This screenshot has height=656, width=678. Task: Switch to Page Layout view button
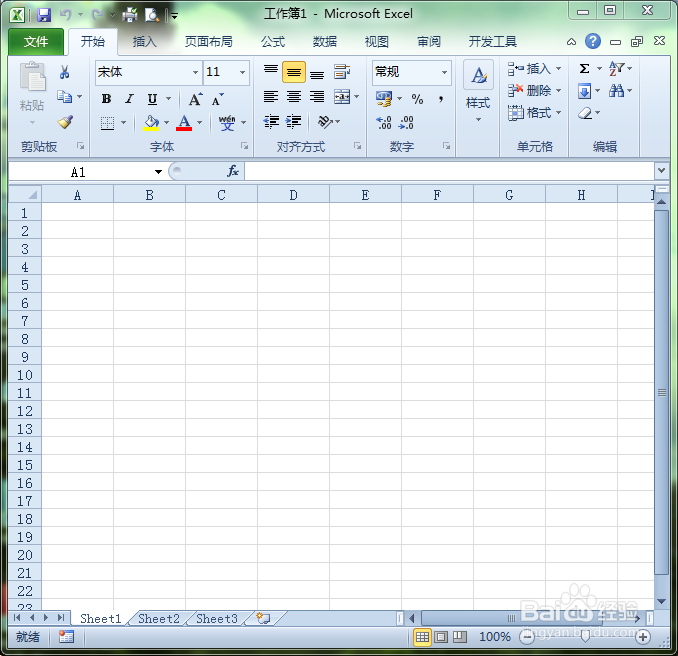pos(441,637)
